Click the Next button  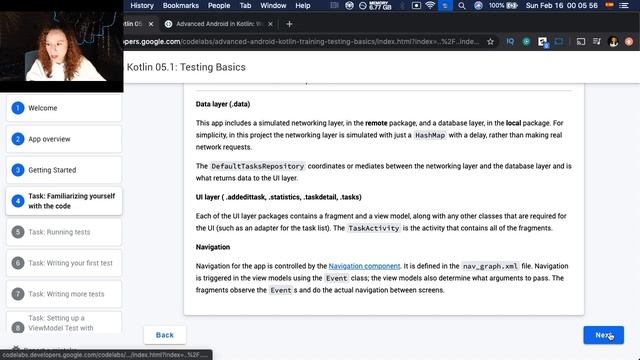click(x=603, y=335)
